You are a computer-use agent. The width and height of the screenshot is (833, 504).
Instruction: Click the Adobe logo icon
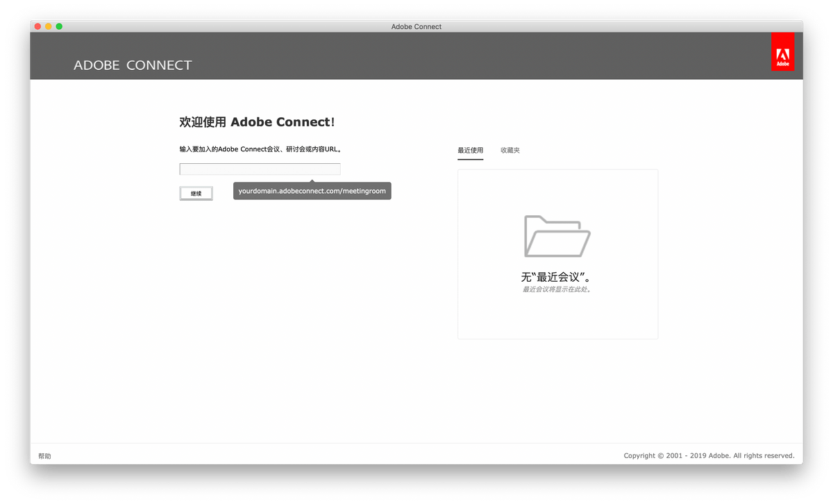(x=782, y=51)
